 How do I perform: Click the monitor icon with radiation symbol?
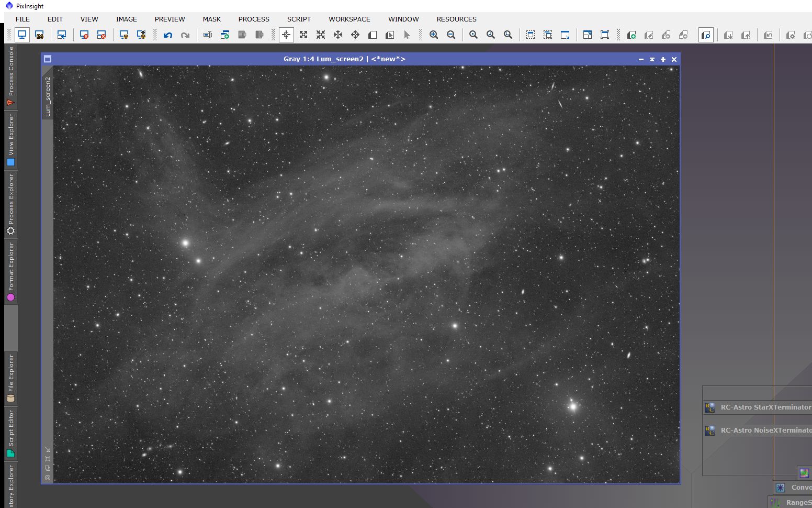tap(124, 35)
